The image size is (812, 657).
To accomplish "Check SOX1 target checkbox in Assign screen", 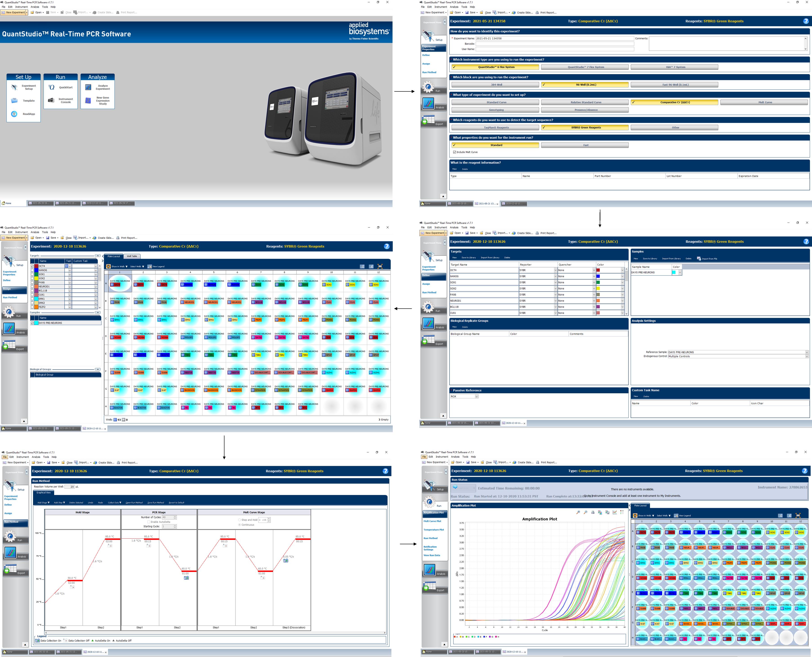I will (x=32, y=274).
